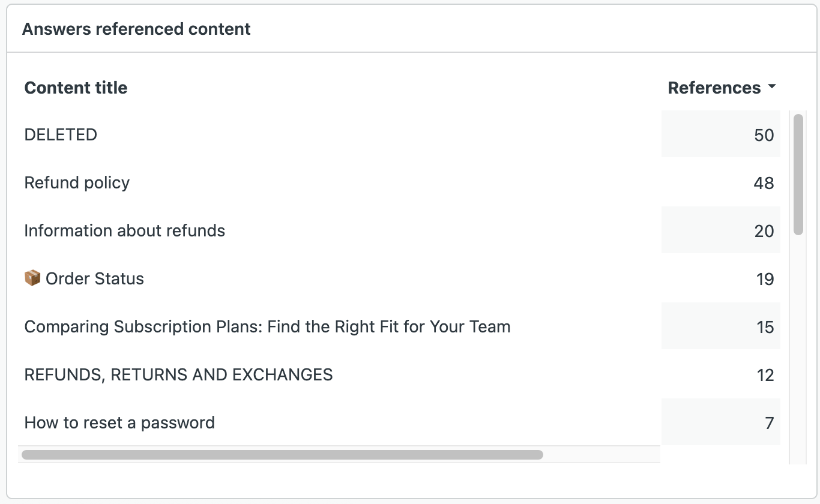
Task: Open the DELETED content entry
Action: coord(61,134)
